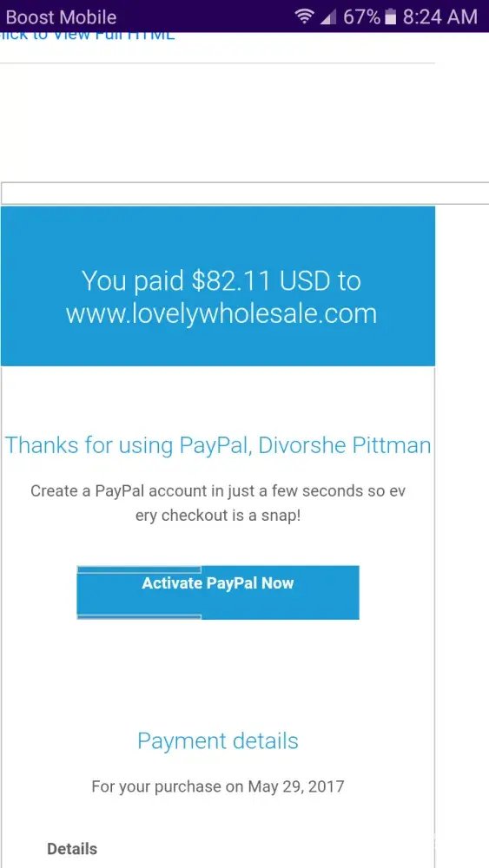Tap the cellular signal strength icon
The image size is (489, 868).
[x=328, y=17]
